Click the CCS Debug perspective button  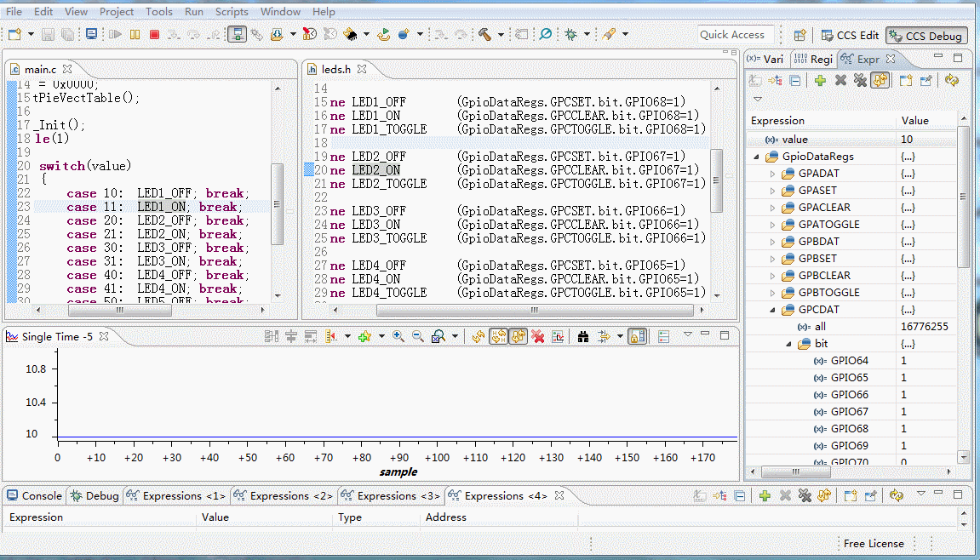tap(926, 36)
